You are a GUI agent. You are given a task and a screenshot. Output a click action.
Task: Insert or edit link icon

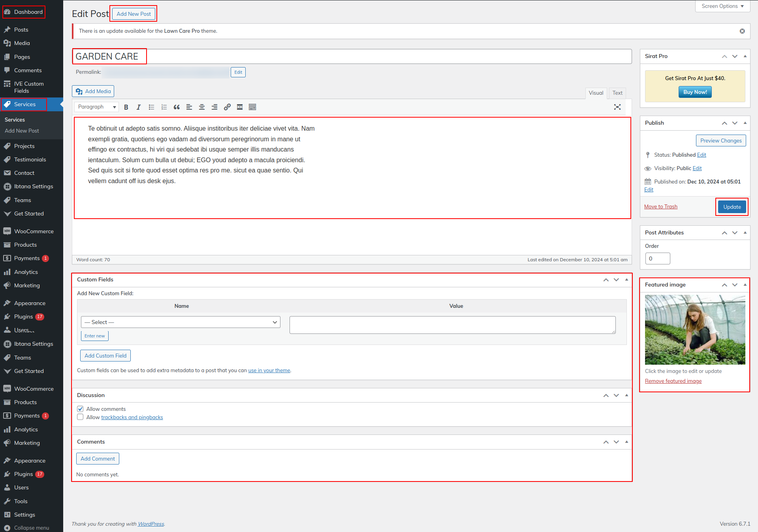pos(227,107)
